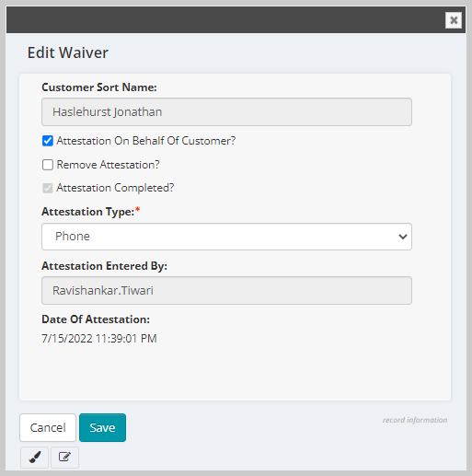Click the Attestation Entered By field
Viewport: 472px width, 476px height.
coord(226,291)
